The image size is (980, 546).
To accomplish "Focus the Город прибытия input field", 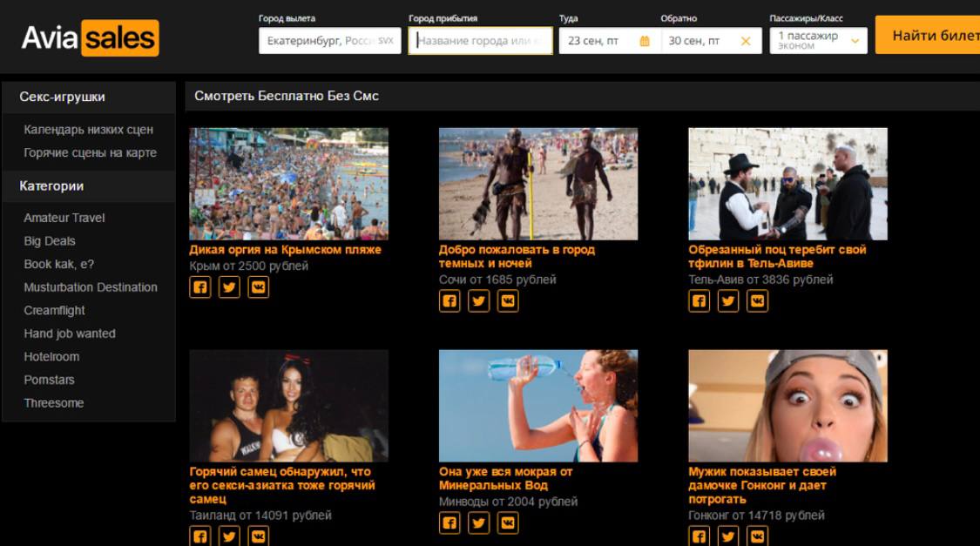I will click(x=480, y=41).
